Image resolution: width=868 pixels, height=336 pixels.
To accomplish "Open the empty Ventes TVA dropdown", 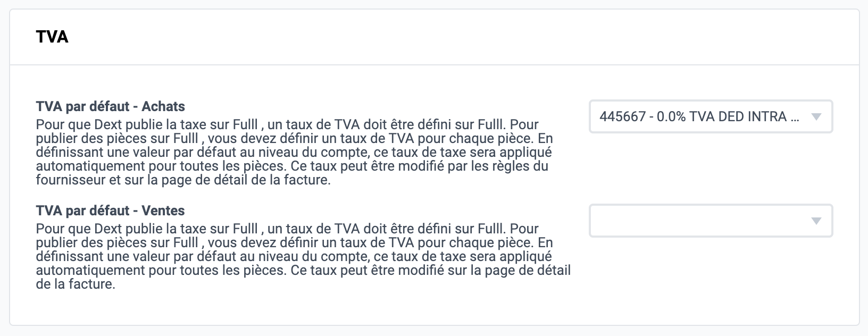I will coord(711,221).
